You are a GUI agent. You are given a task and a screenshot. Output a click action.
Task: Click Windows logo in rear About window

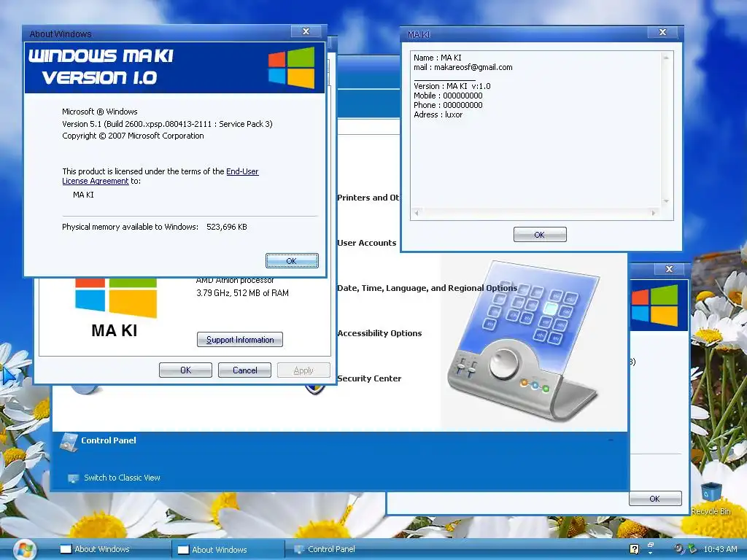(x=654, y=306)
